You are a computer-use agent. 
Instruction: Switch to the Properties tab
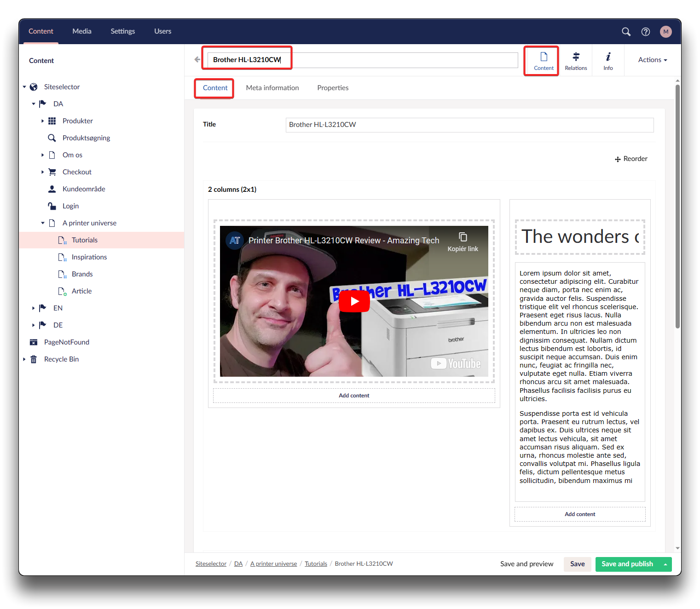pos(333,88)
